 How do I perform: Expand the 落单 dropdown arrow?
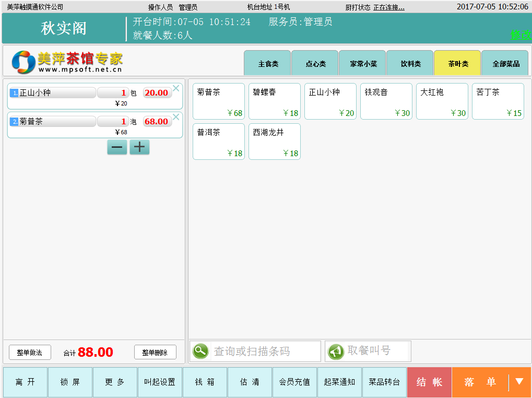coord(519,382)
